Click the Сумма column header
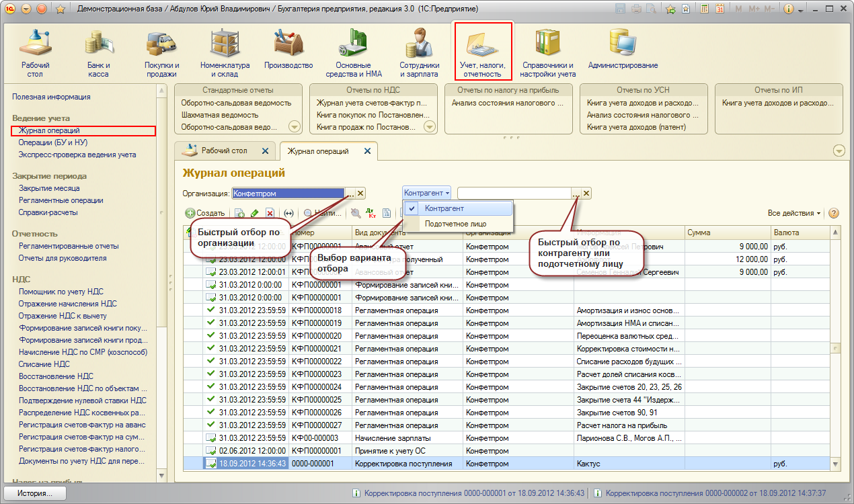Image resolution: width=854 pixels, height=504 pixels. (727, 233)
